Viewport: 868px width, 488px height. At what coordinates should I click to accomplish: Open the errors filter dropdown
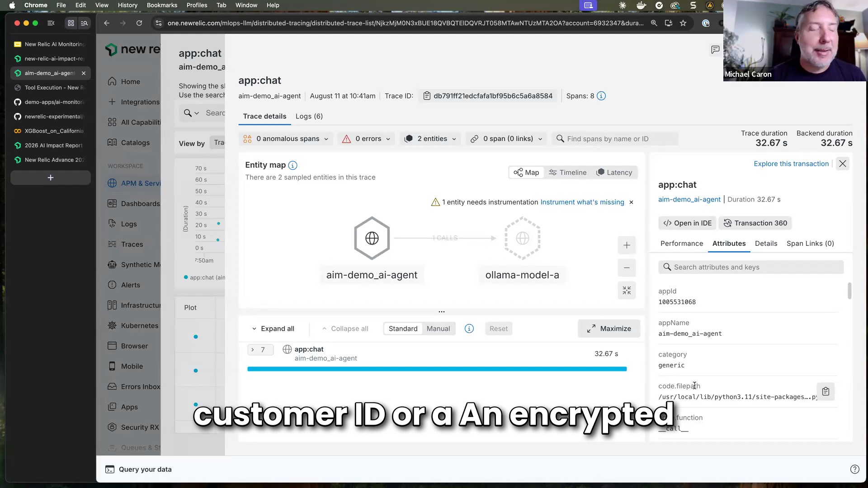point(366,139)
